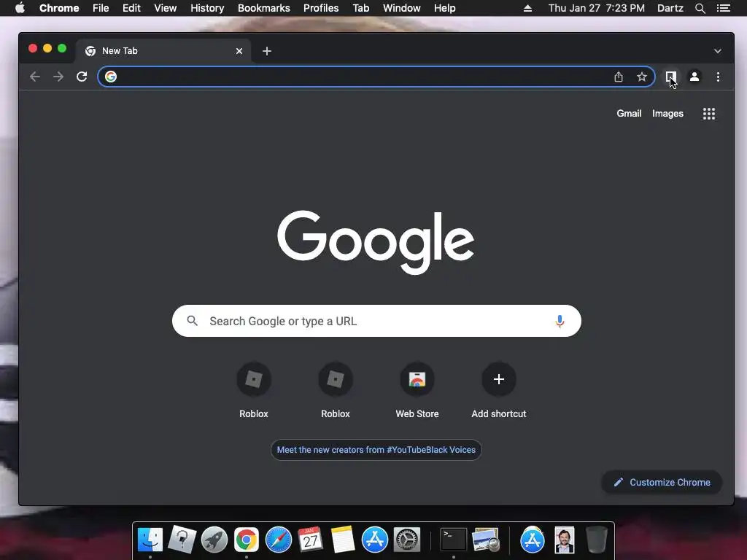The image size is (747, 560).
Task: Open the Images link
Action: [667, 113]
